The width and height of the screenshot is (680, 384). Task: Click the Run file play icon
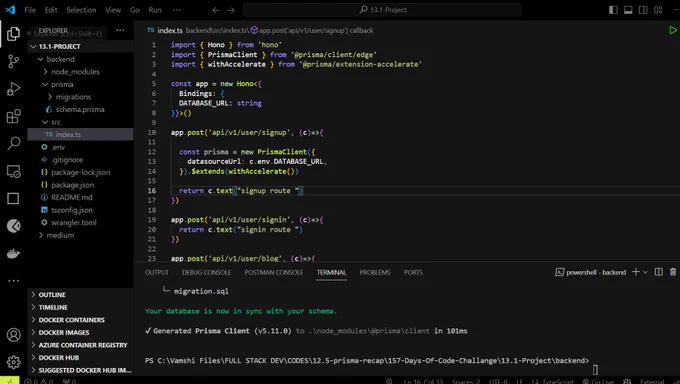pos(672,30)
